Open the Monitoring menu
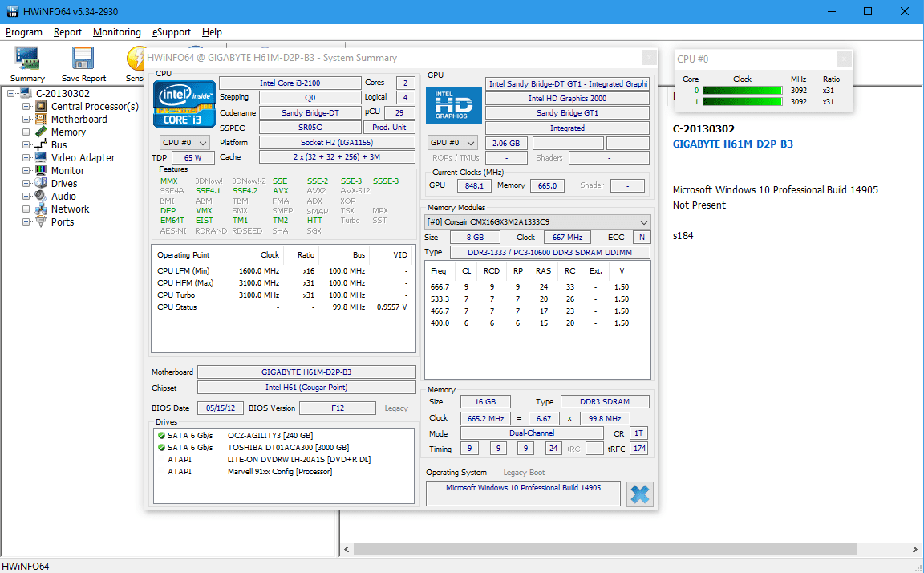924x573 pixels. [116, 32]
